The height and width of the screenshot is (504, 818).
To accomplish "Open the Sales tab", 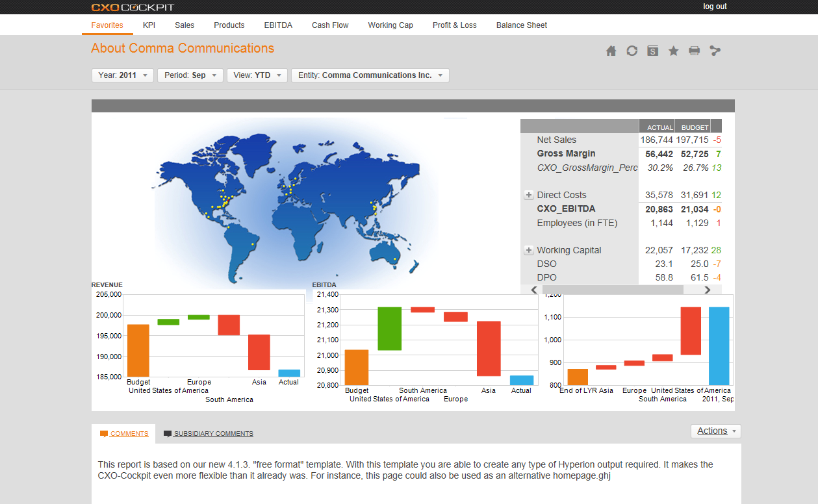I will [185, 25].
